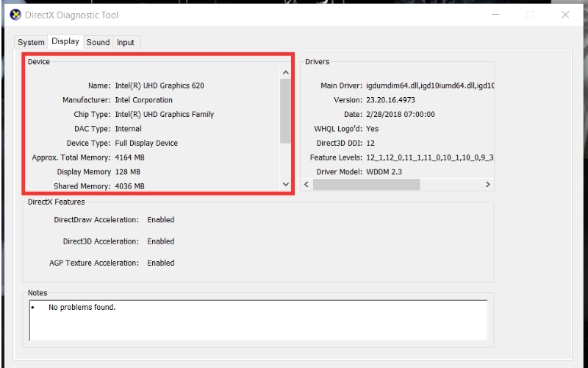Minimize the DirectX Diagnostic Tool window
The height and width of the screenshot is (368, 588).
(x=496, y=15)
